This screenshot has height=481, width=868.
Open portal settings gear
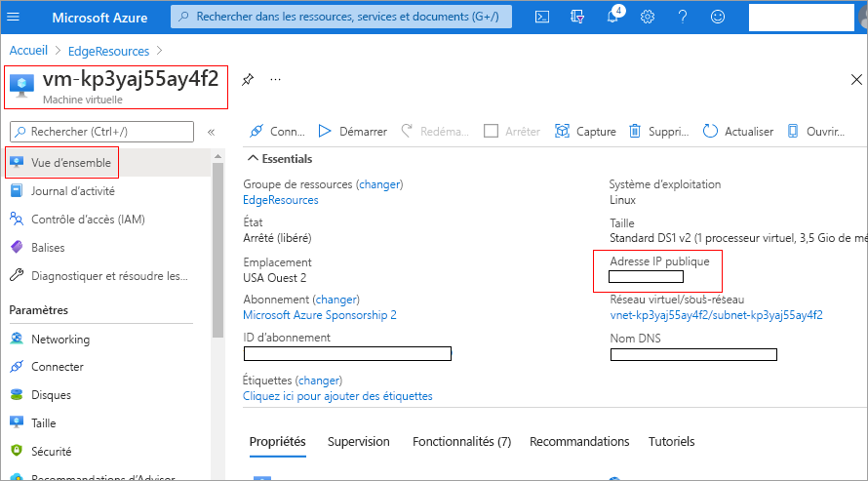[648, 18]
